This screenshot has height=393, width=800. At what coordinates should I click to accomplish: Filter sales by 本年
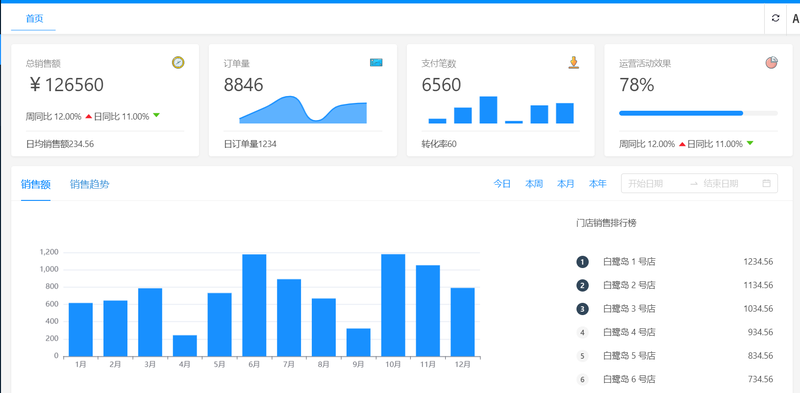pyautogui.click(x=597, y=184)
